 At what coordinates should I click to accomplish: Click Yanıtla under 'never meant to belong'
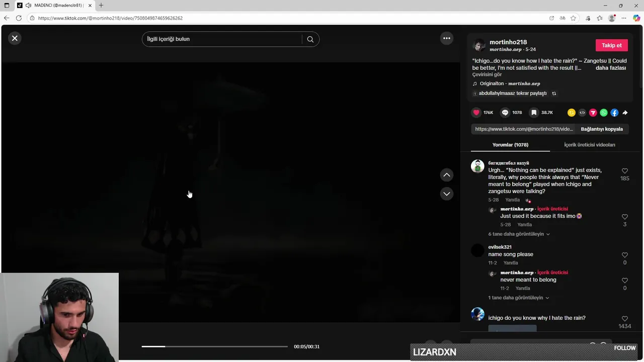(x=523, y=289)
